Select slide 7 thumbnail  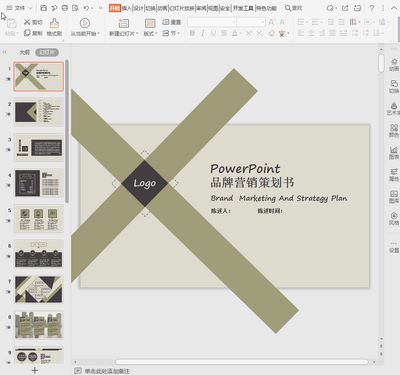[38, 290]
